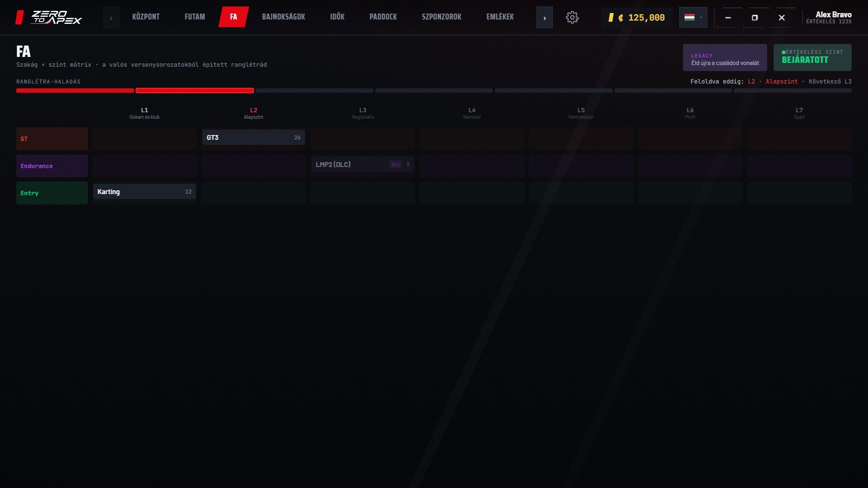Click the L4 Nemzeti column header

coord(472,113)
